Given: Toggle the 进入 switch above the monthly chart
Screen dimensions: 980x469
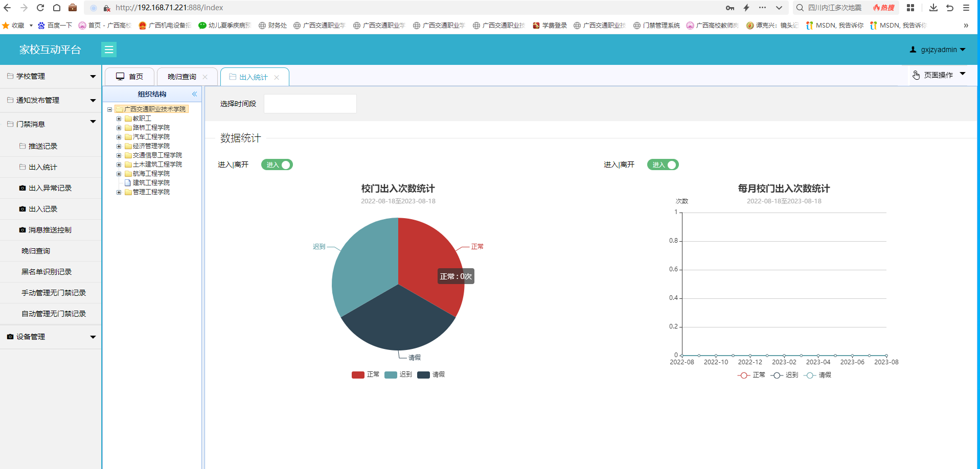Looking at the screenshot, I should pos(663,165).
